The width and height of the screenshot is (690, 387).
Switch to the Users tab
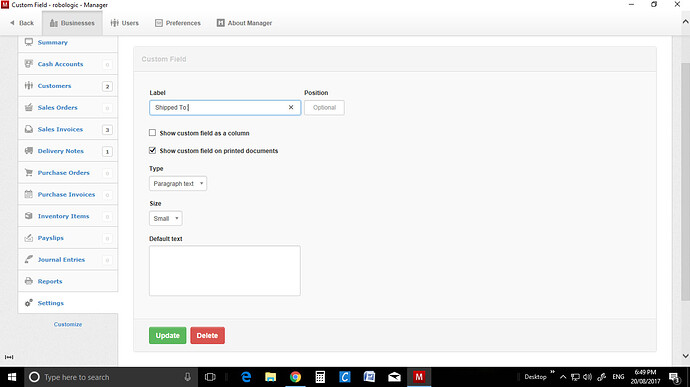125,23
